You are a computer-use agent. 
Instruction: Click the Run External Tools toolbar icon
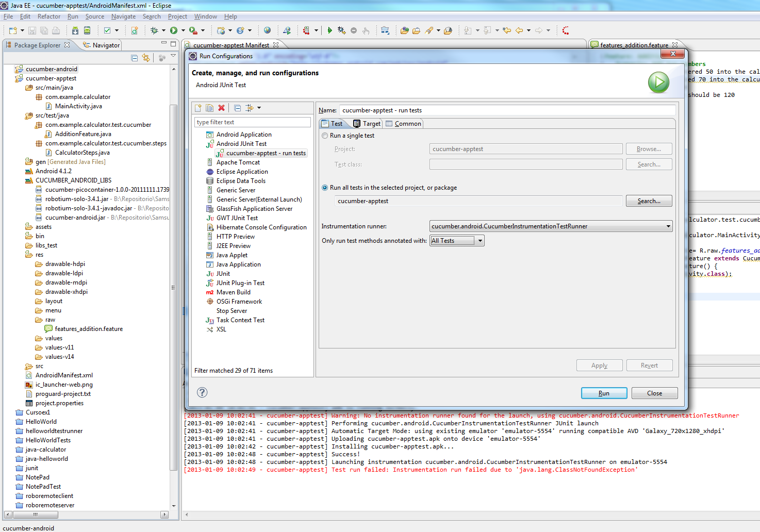(193, 30)
